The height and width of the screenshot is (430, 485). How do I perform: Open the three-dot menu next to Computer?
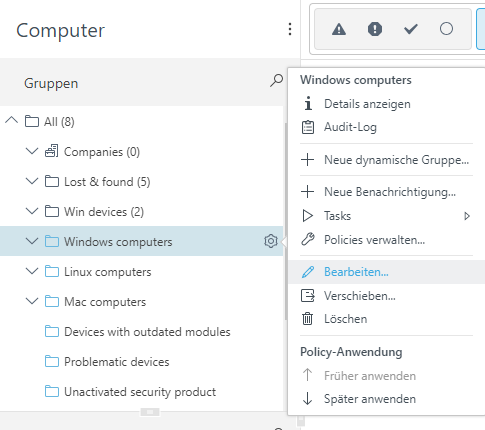click(290, 29)
